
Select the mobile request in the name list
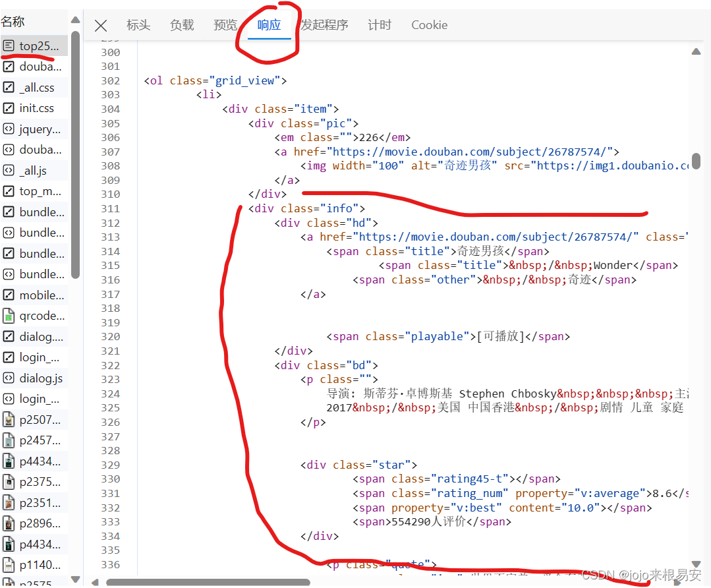click(42, 295)
